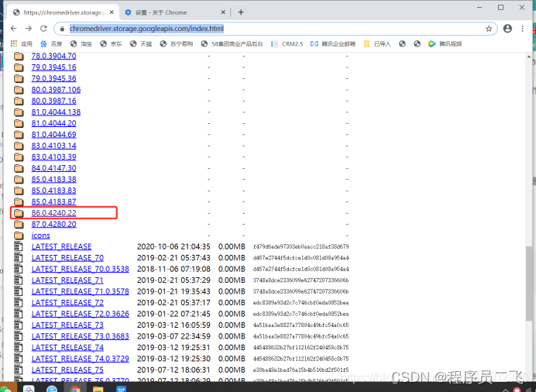Viewport: 536px width, 392px height.
Task: Open the 79.0.3945.16 folder link
Action: (x=53, y=67)
